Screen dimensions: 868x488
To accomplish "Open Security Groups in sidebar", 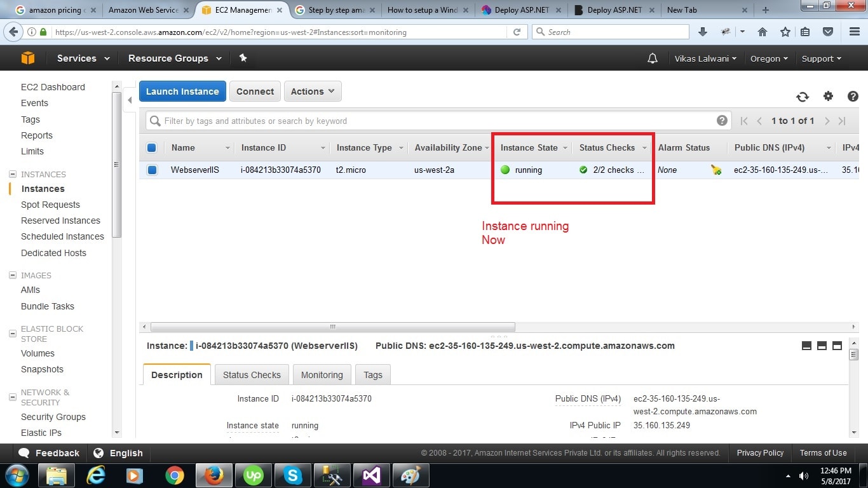I will [x=53, y=417].
